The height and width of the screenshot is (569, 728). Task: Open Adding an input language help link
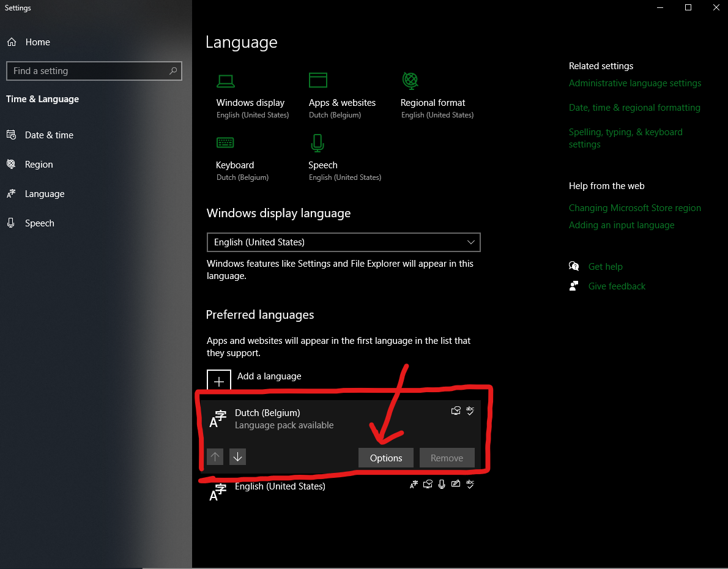(x=621, y=225)
